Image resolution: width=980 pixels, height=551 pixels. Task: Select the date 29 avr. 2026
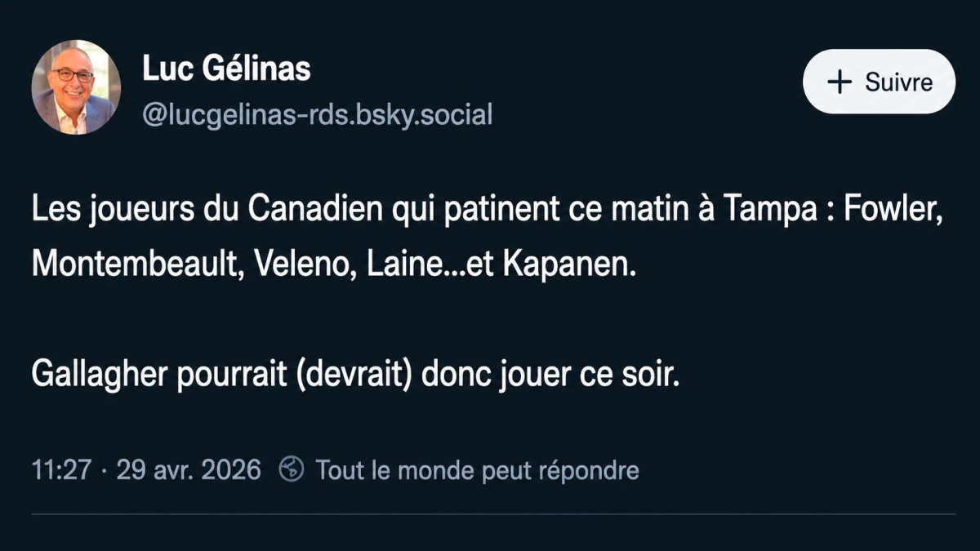(x=189, y=470)
